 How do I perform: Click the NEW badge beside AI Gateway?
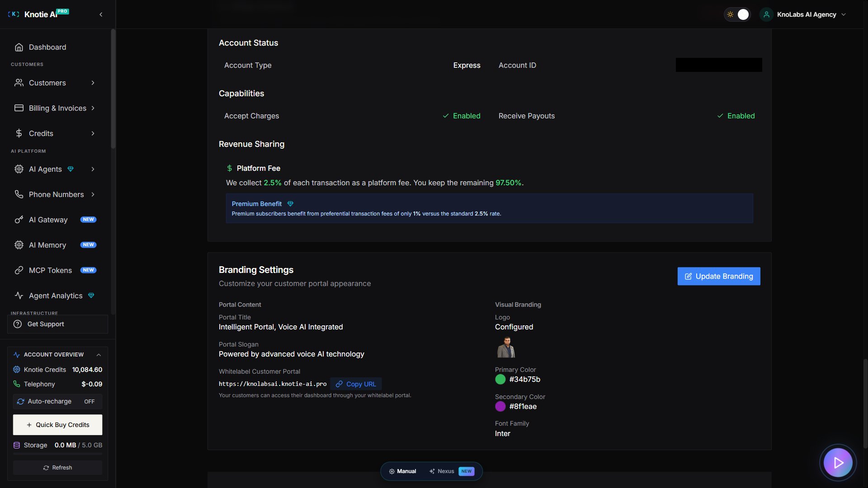pos(88,220)
